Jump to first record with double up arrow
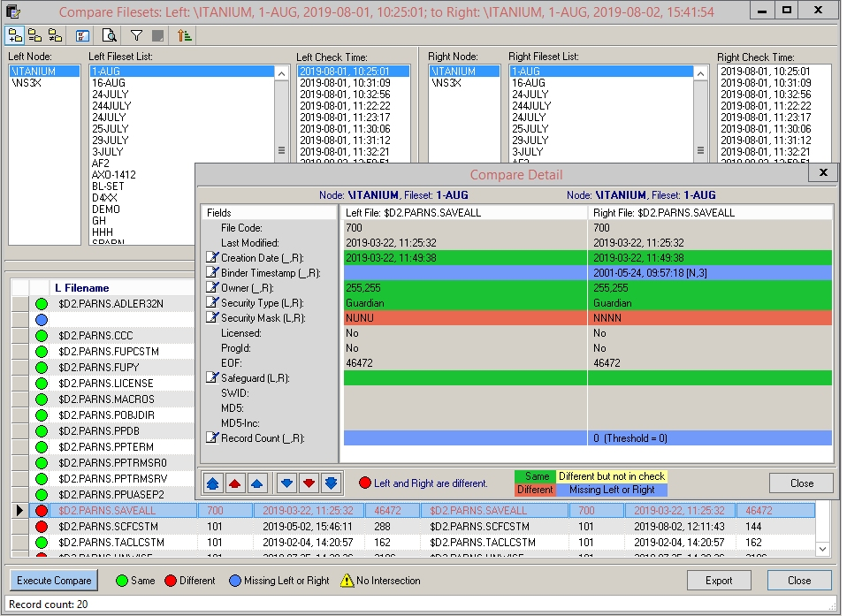847x616 pixels. click(212, 483)
